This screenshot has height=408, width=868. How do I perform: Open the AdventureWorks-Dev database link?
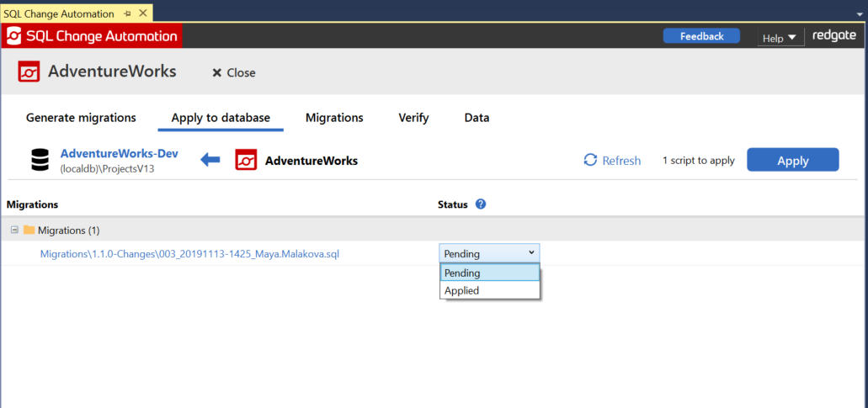click(119, 153)
